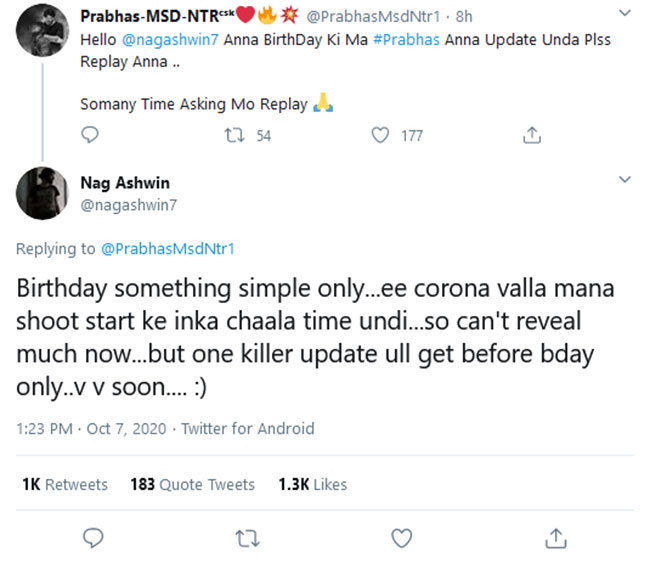Share Nag Ashwin's tweet via bottom share icon
Screen dimensions: 650x563
click(x=555, y=539)
